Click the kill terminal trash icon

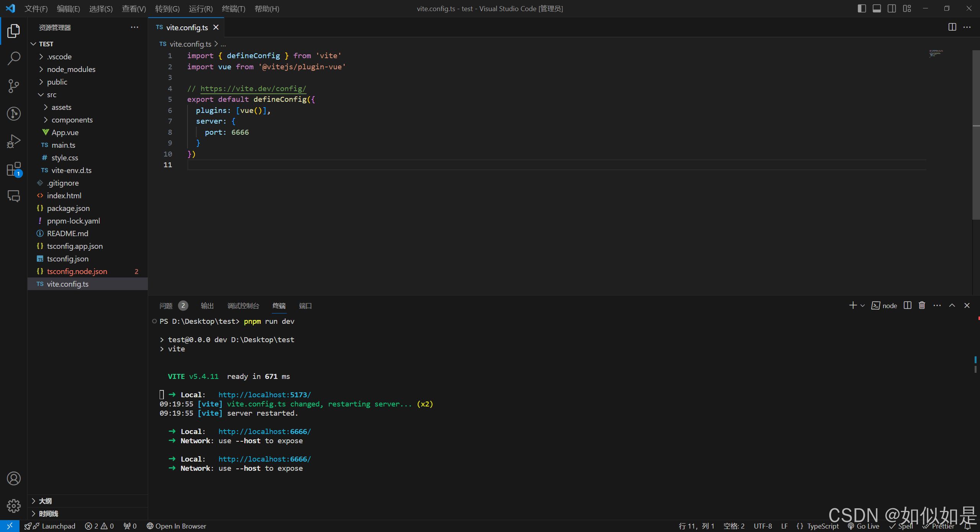tap(922, 305)
